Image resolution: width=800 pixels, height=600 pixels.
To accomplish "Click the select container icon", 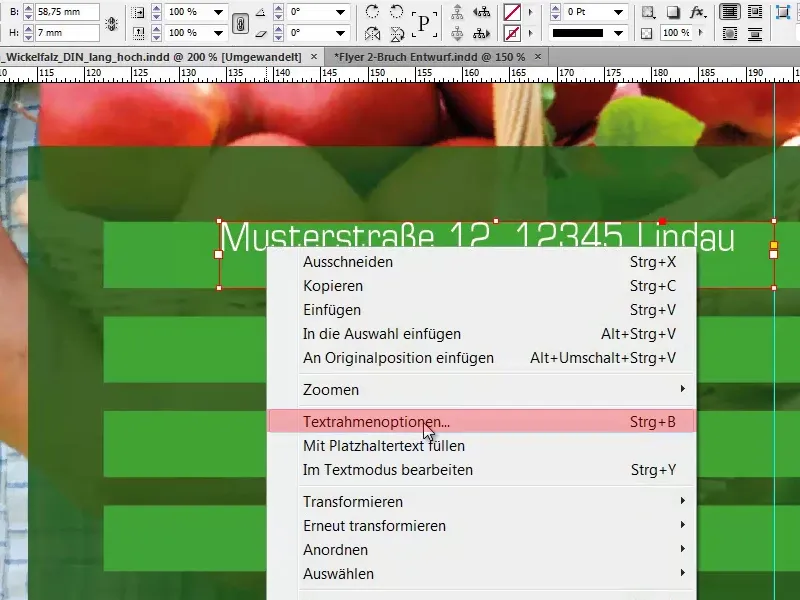I will point(457,12).
